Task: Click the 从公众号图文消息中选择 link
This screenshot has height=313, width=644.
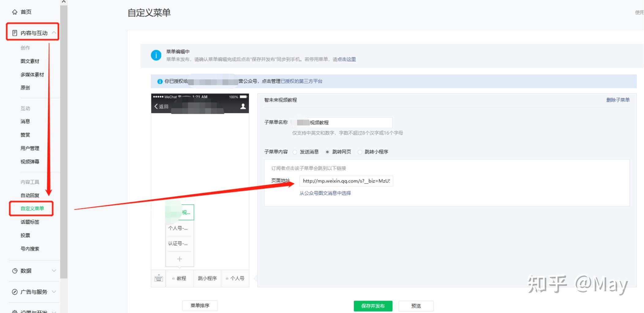Action: (x=325, y=193)
